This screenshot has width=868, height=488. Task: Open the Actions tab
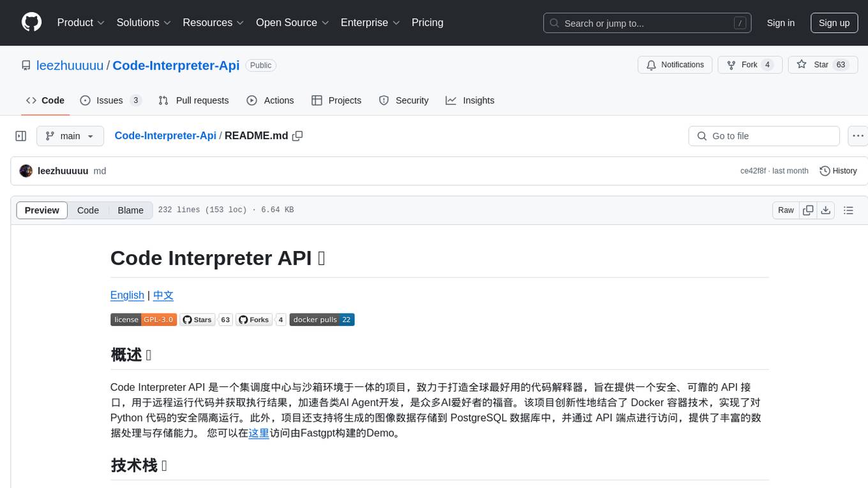270,100
